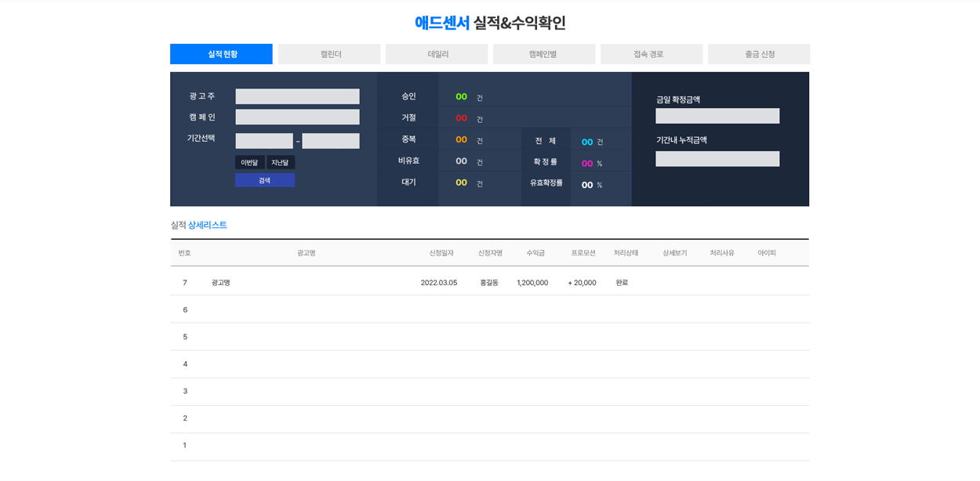This screenshot has width=980, height=481.
Task: Click 광고명 cell in row 7
Action: pos(220,283)
